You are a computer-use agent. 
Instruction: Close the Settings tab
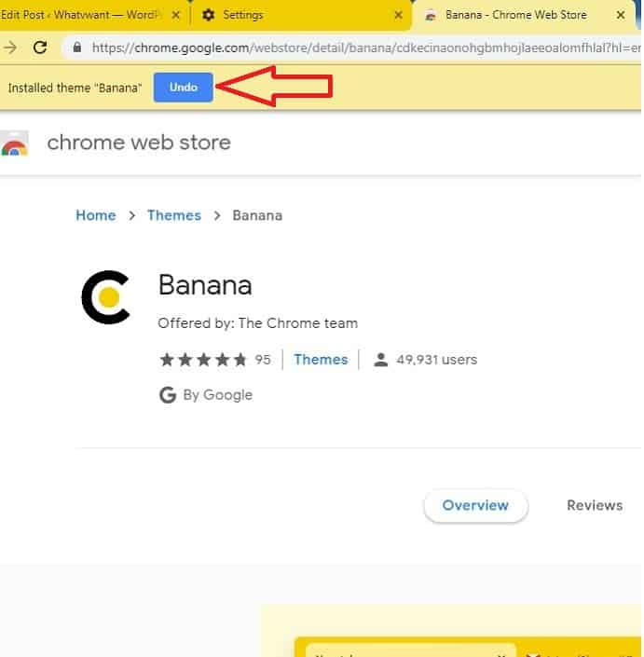(399, 15)
